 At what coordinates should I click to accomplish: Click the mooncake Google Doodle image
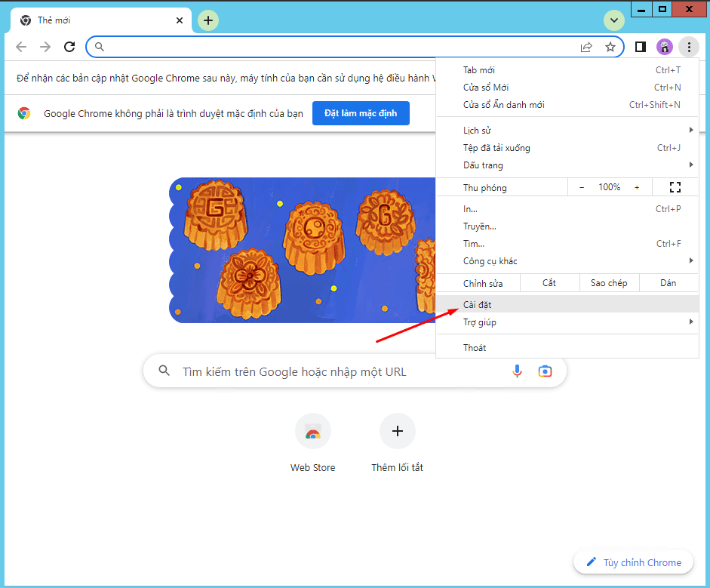coord(302,250)
